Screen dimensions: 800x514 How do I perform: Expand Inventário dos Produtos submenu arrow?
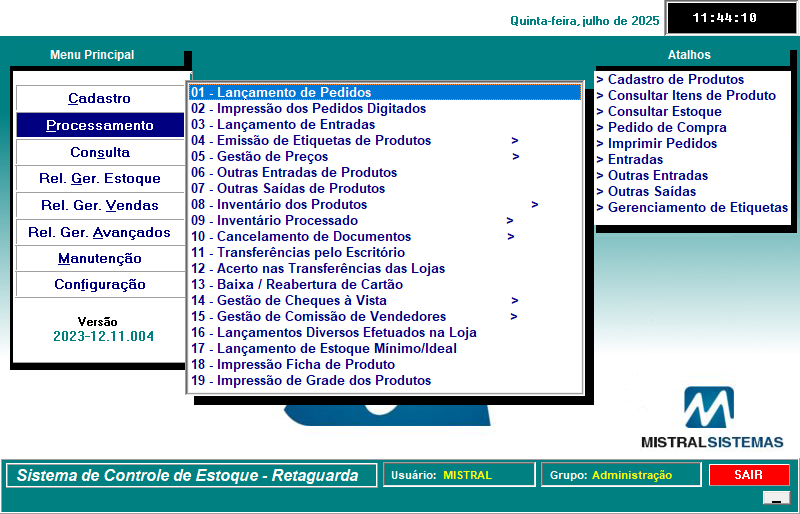[535, 205]
